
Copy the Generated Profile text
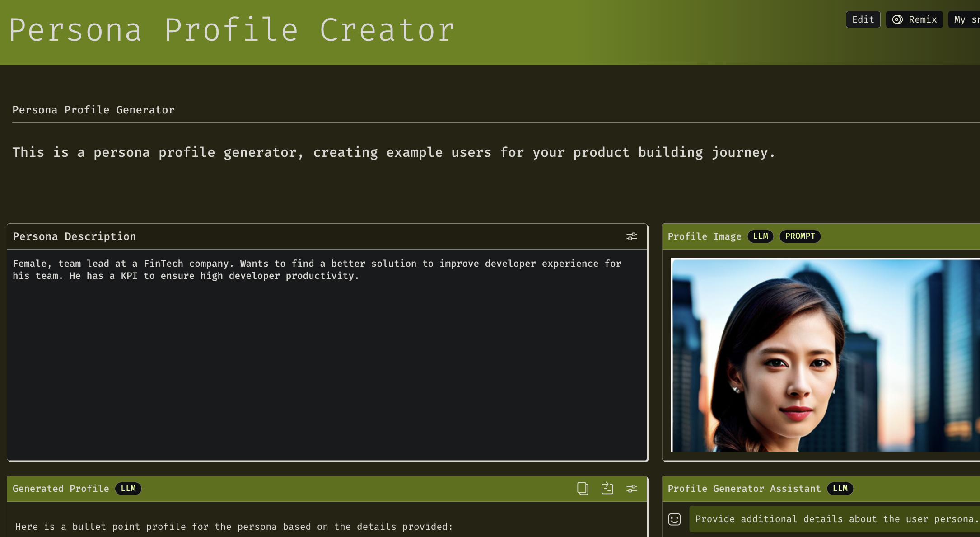(583, 488)
